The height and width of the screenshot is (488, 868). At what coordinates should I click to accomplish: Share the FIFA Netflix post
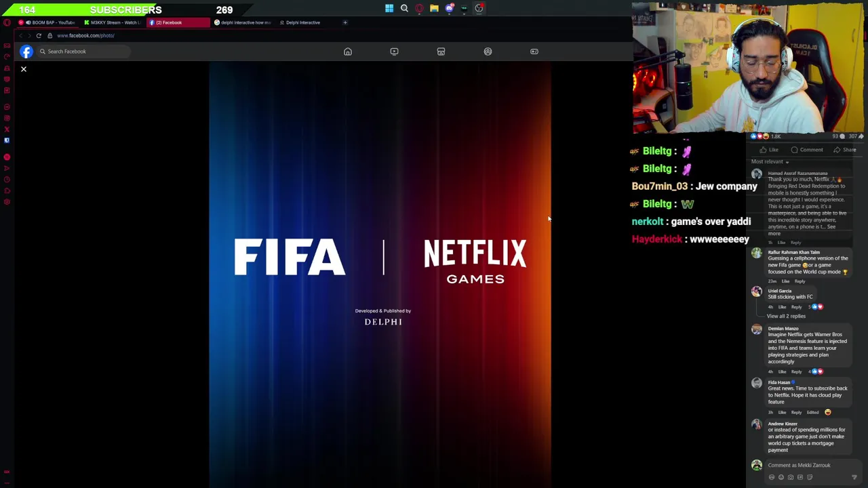coord(845,150)
